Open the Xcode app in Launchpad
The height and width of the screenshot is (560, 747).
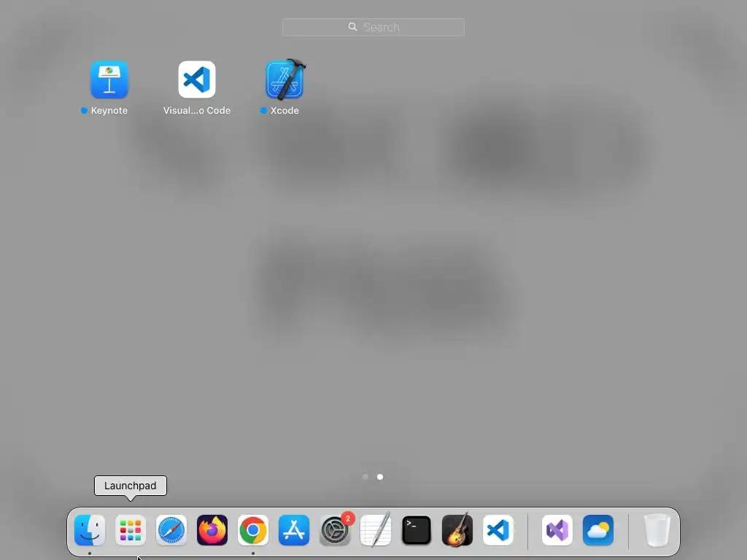coord(285,79)
